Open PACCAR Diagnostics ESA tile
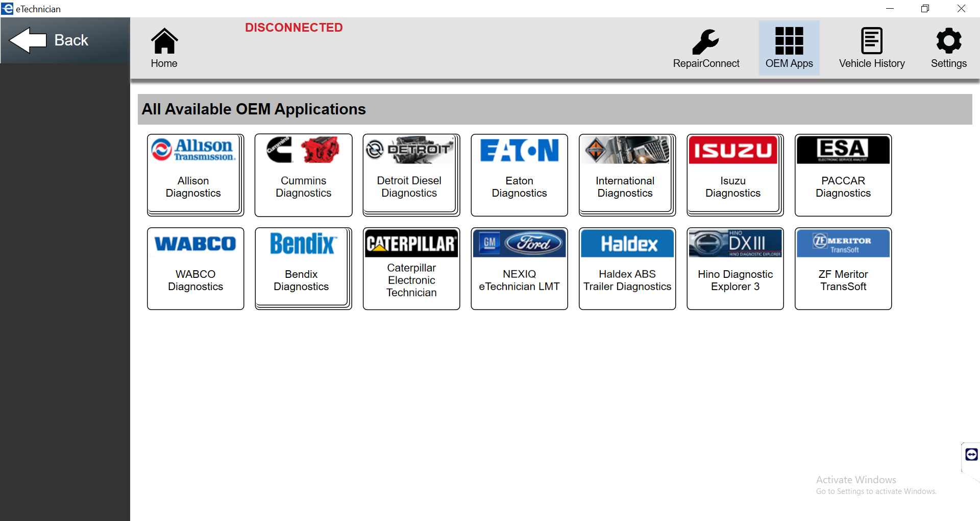Image resolution: width=980 pixels, height=521 pixels. click(x=843, y=175)
